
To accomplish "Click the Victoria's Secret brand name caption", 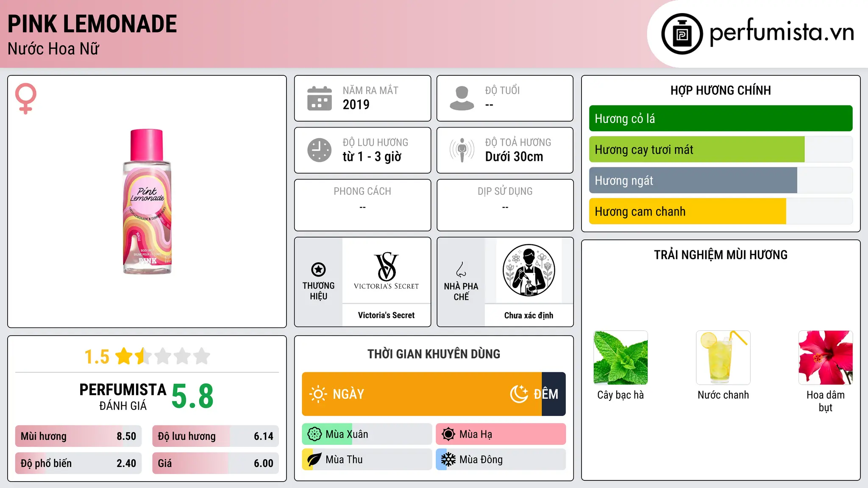I will point(386,315).
